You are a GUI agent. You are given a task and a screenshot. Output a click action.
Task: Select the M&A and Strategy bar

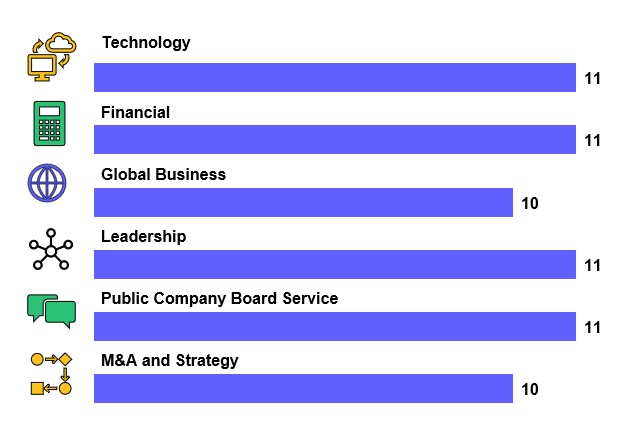click(303, 389)
